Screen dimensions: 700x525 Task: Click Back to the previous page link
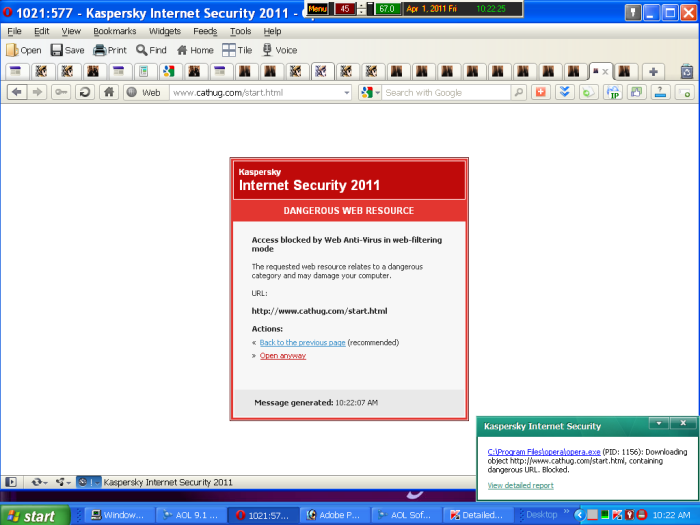pos(302,342)
